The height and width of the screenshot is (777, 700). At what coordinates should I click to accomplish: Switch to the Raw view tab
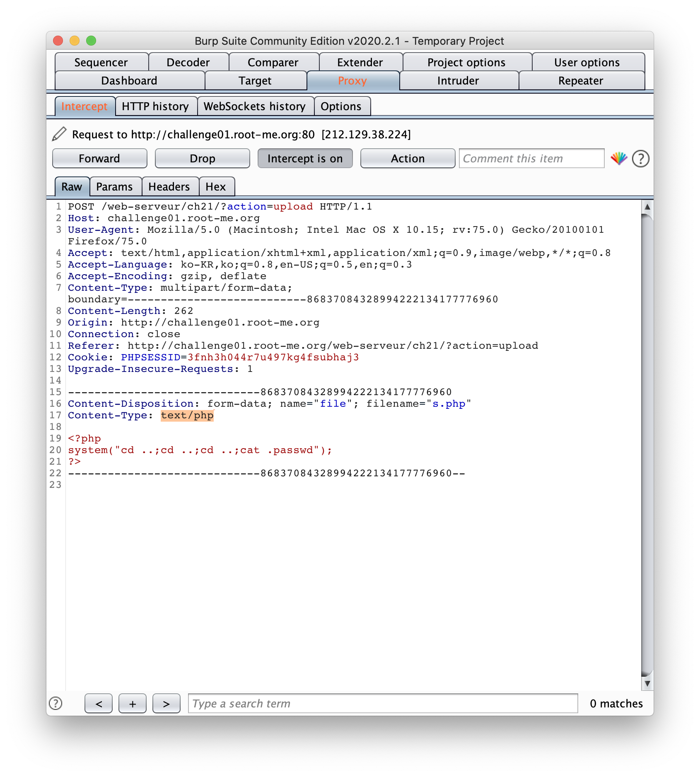pos(72,187)
